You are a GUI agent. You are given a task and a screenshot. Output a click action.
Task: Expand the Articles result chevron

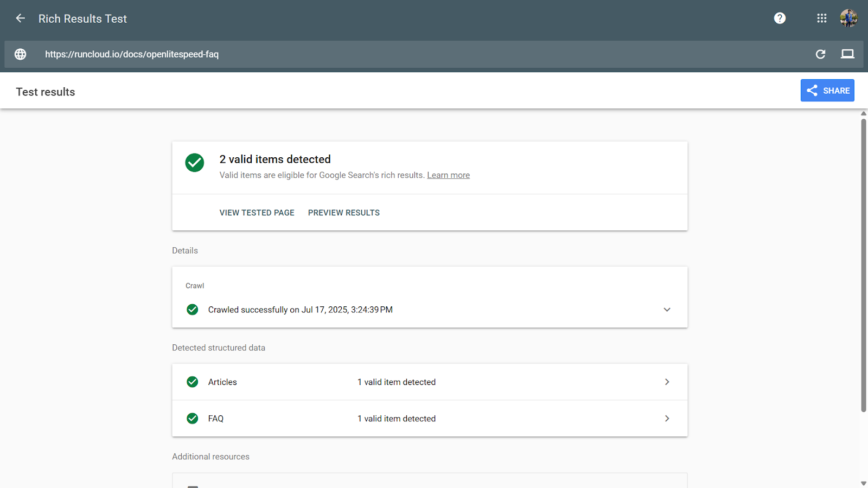(667, 382)
